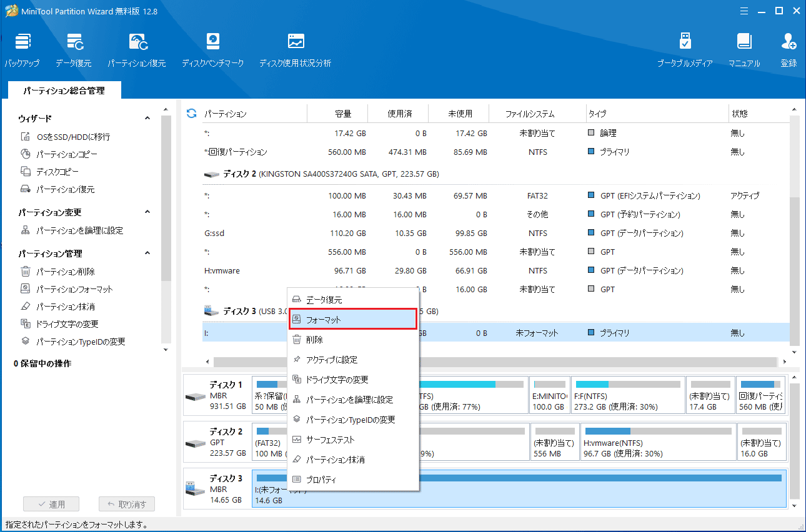Viewport: 806px width, 532px height.
Task: Select the F:F(NTFS) block in disk map
Action: point(627,395)
